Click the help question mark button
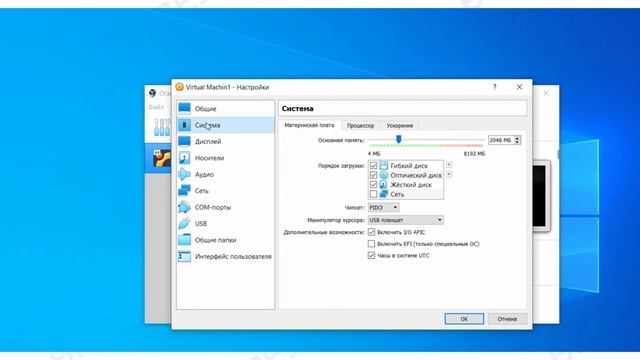The height and width of the screenshot is (360, 640). (x=495, y=87)
